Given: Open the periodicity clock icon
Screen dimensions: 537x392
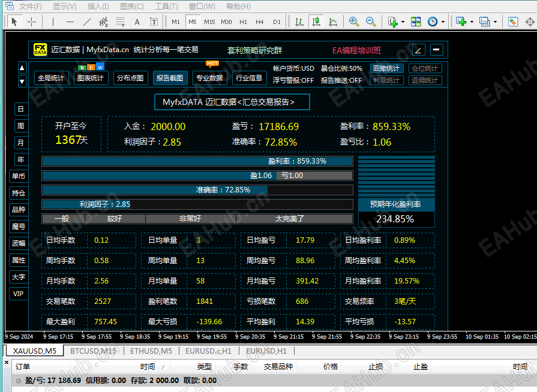Looking at the screenshot, I should [x=433, y=22].
